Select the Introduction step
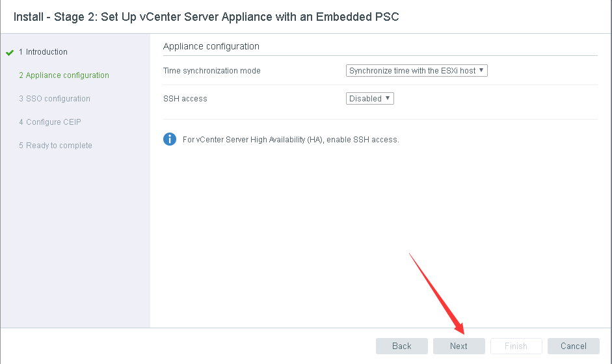Image resolution: width=612 pixels, height=364 pixels. coord(43,52)
